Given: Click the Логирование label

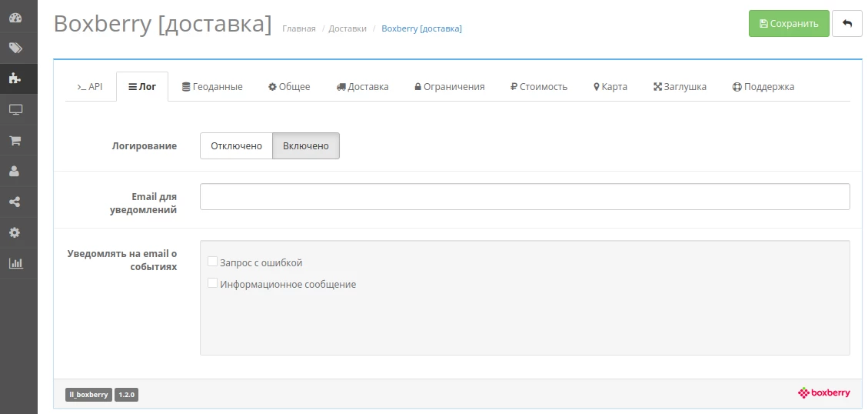Looking at the screenshot, I should point(145,145).
